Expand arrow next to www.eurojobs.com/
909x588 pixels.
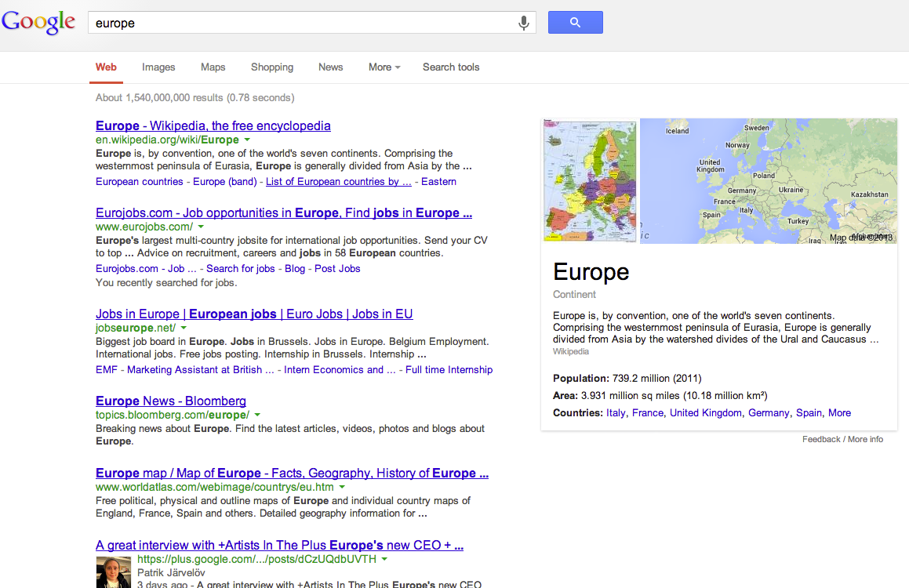(201, 227)
